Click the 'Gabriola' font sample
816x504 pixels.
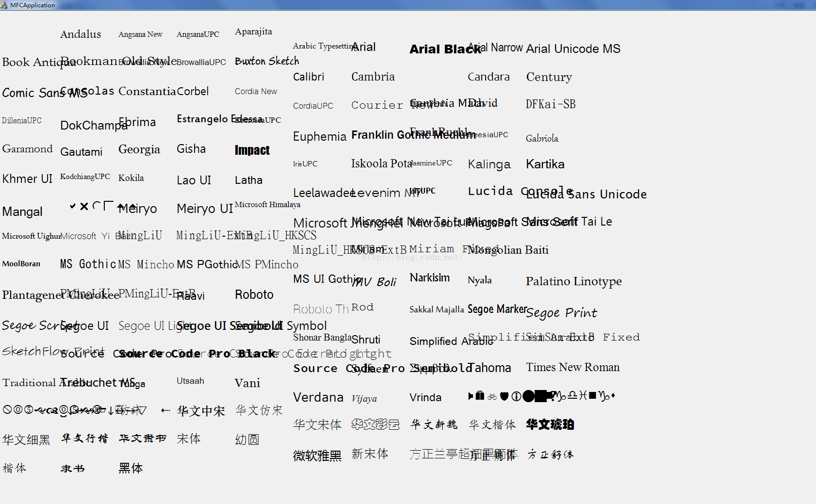[542, 139]
